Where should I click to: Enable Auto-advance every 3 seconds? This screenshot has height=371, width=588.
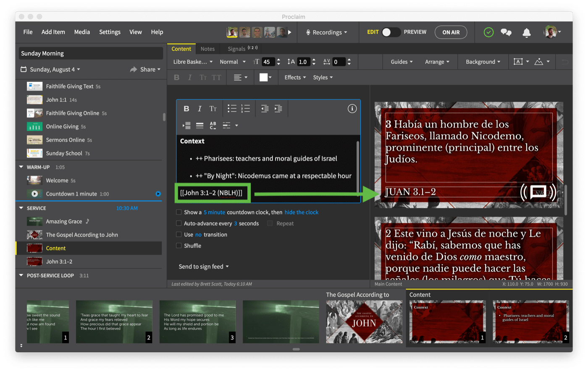179,223
